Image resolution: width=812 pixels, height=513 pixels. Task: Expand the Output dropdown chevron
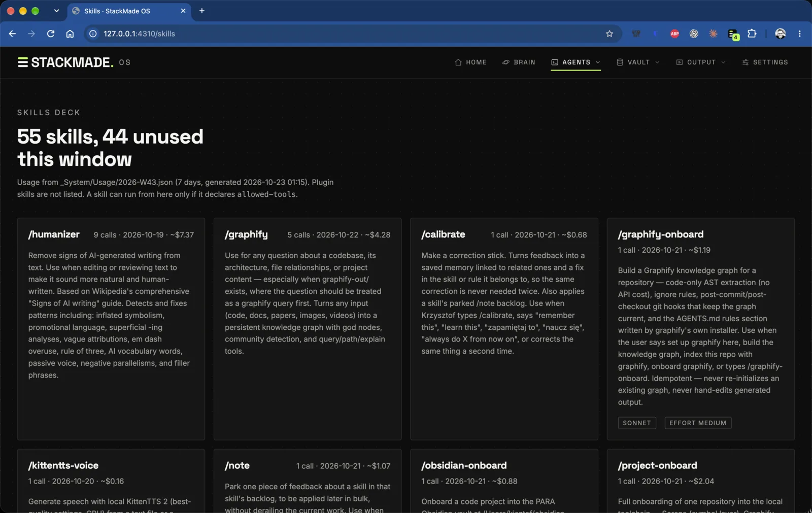click(x=723, y=62)
